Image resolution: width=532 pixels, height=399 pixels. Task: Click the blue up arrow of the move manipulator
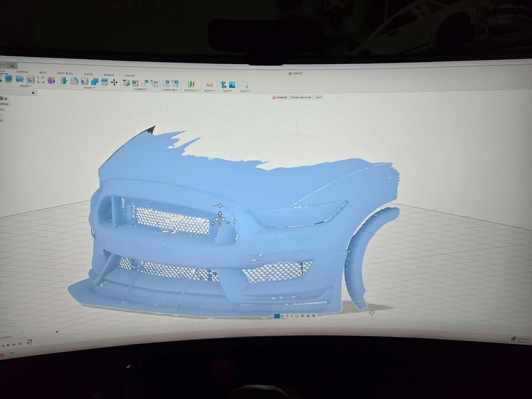click(x=220, y=214)
